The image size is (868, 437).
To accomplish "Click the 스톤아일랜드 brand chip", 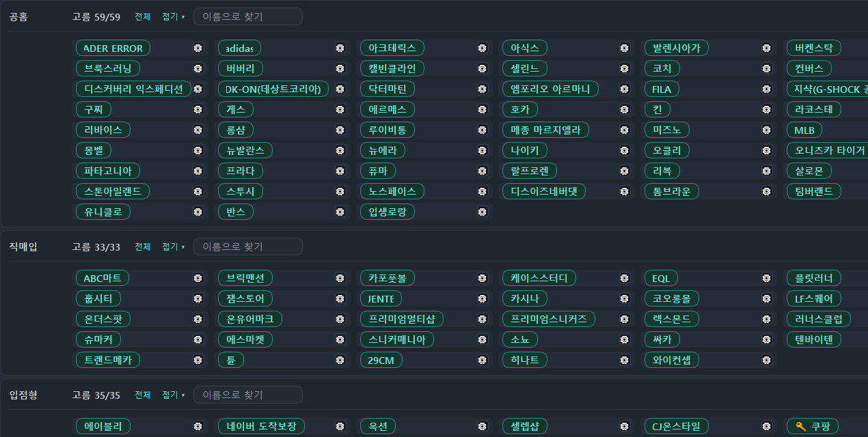I will [x=113, y=191].
